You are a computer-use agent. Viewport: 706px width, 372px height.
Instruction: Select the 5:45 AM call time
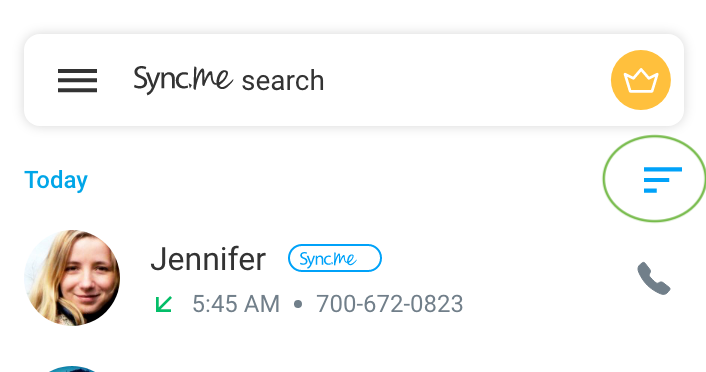[236, 304]
